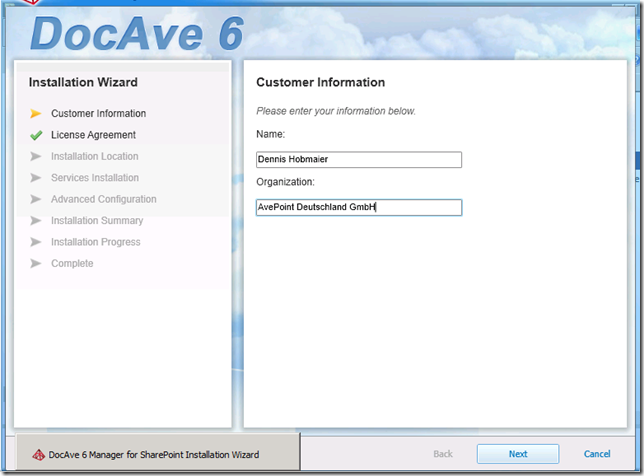Click the grey arrow beside Installation Progress
Screen dimensions: 644x476
tap(36, 242)
